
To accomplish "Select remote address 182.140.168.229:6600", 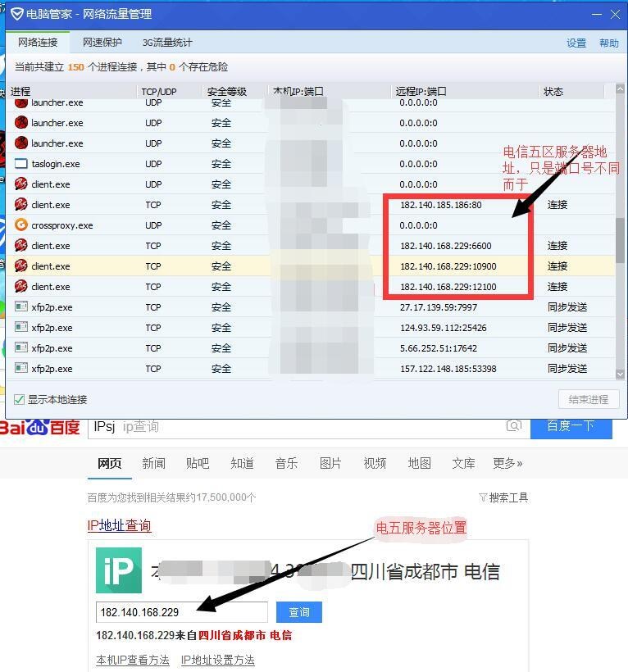I will pyautogui.click(x=446, y=246).
